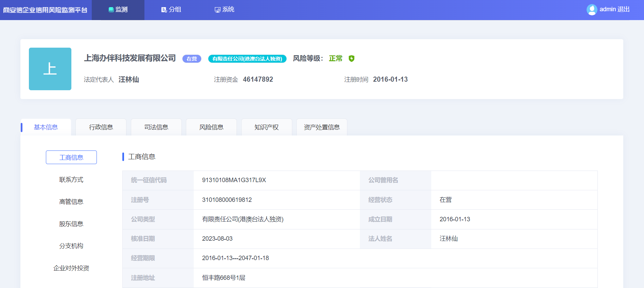Select 股东信息 in the side list
This screenshot has height=288, width=644.
tap(71, 224)
